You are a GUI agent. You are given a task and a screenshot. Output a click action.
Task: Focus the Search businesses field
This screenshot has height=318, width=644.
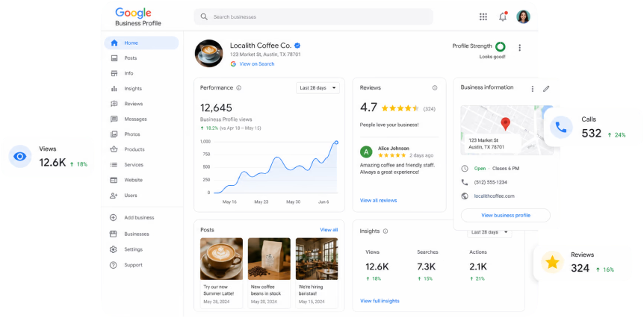coord(313,17)
